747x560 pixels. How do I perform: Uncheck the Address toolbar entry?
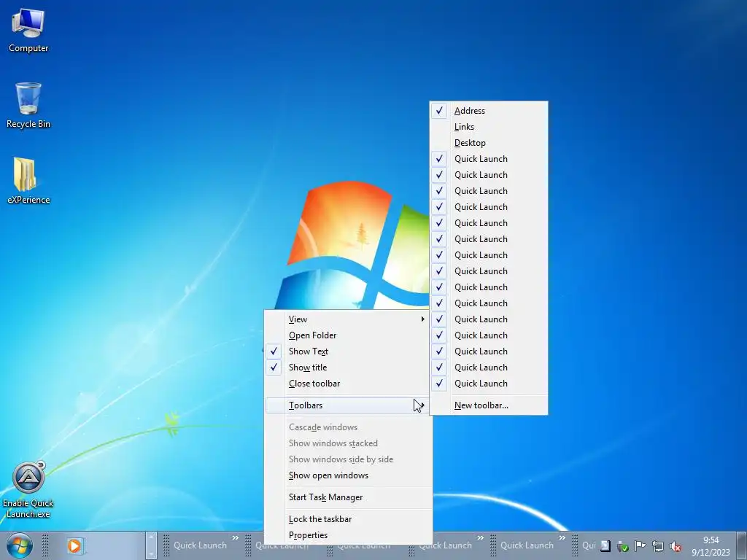tap(489, 111)
